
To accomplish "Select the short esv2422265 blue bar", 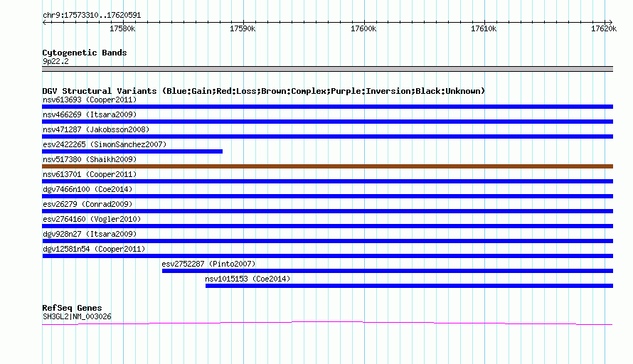I will 132,151.
